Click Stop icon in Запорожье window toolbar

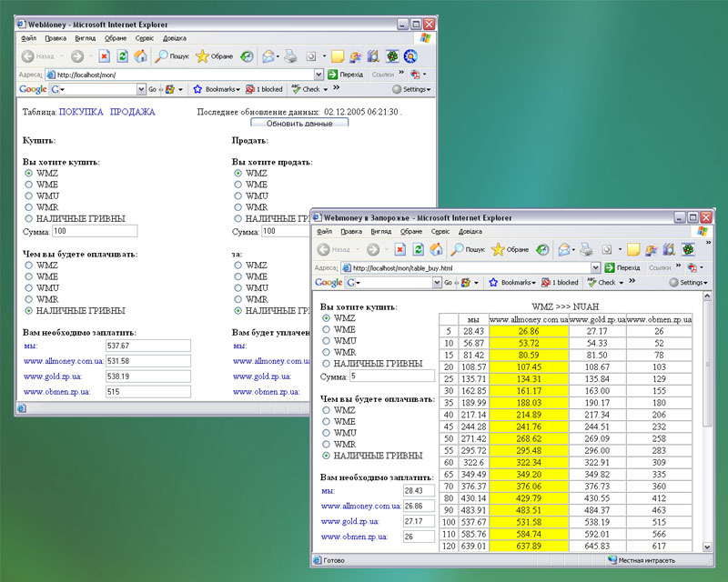tap(399, 250)
